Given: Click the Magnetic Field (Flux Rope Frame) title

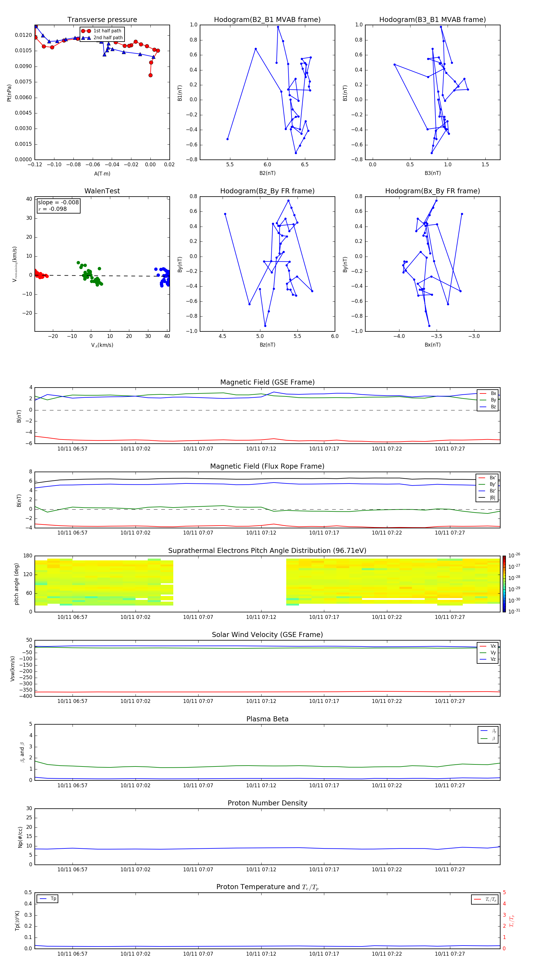Looking at the screenshot, I should coord(267,467).
